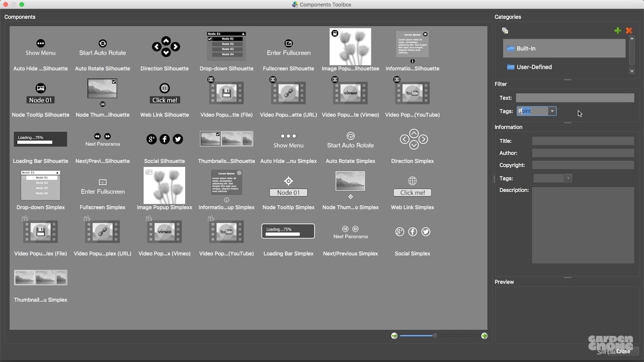Open the Tags filter dropdown
Viewport: 644px width, 362px height.
(x=552, y=111)
